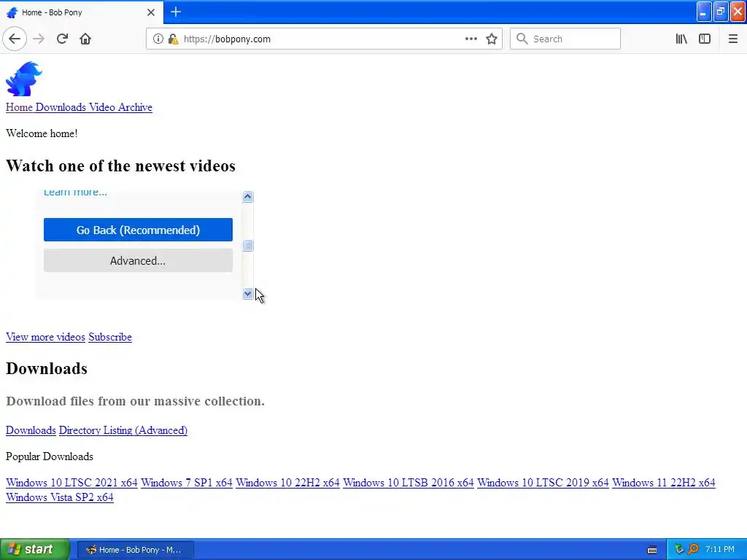Open the Downloads navigation link at top
Viewport: 747px width, 560px height.
[61, 107]
